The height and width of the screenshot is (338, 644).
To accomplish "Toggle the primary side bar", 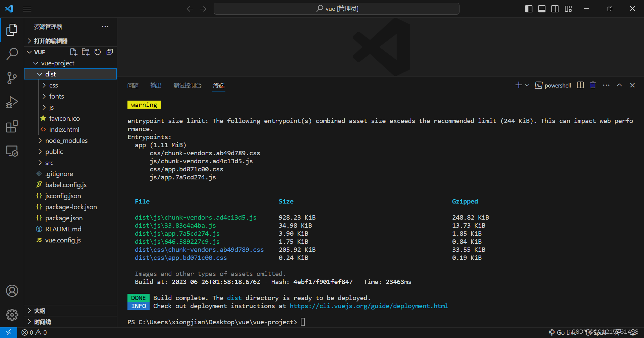I will [x=529, y=9].
